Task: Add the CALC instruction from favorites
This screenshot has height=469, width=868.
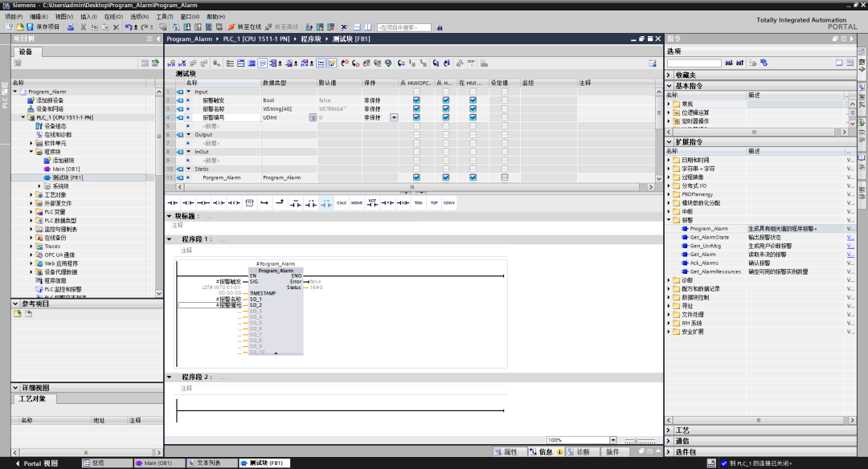Action: (x=342, y=203)
